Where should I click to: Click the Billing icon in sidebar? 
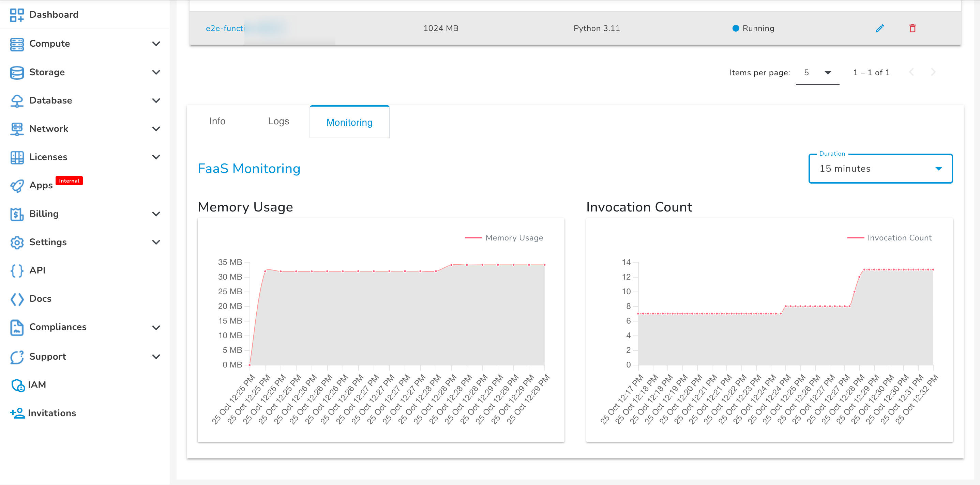coord(17,214)
